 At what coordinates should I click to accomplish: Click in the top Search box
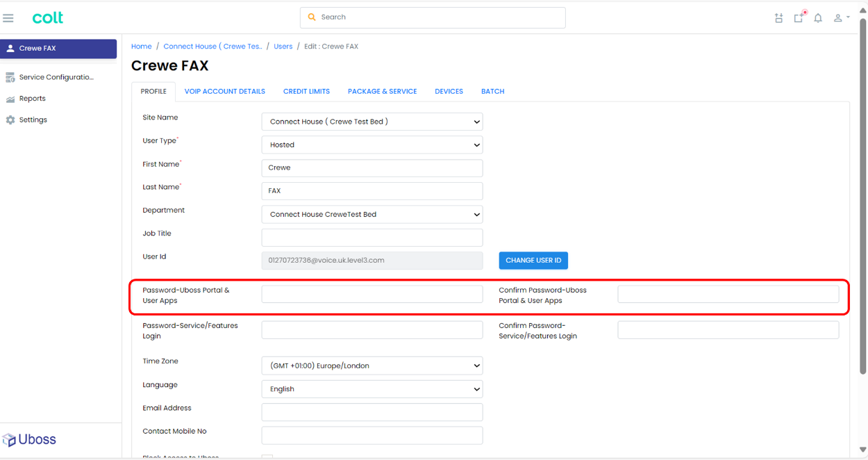click(433, 17)
